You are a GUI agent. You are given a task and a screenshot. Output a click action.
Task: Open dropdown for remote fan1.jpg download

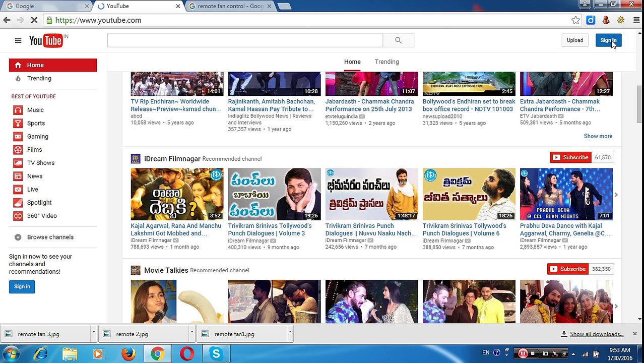(x=290, y=334)
